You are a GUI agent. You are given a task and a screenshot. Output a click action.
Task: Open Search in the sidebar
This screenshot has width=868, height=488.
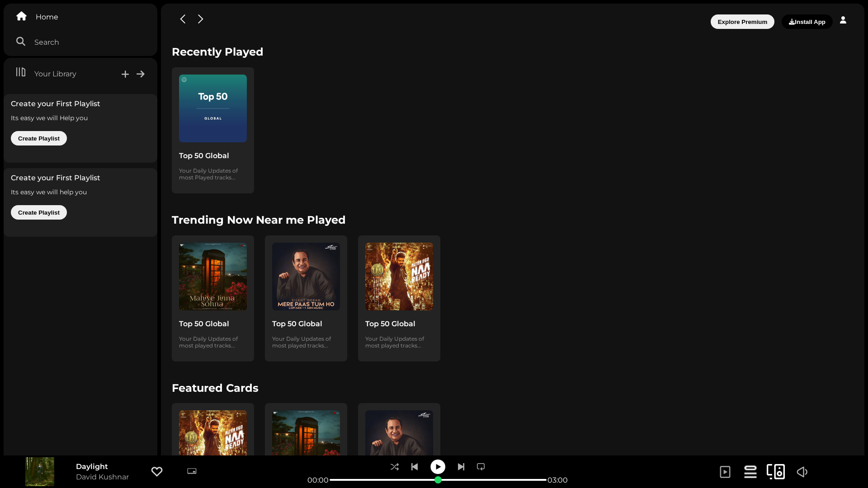(x=47, y=42)
